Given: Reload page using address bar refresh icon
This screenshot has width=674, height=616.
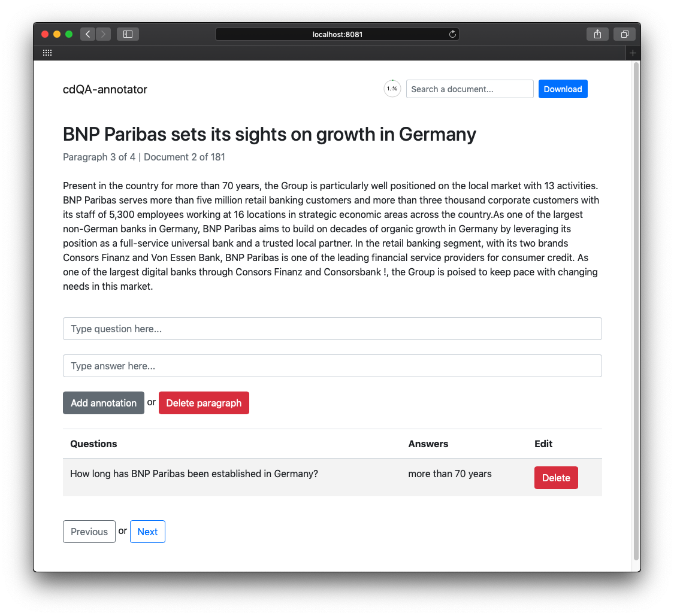Looking at the screenshot, I should [452, 34].
